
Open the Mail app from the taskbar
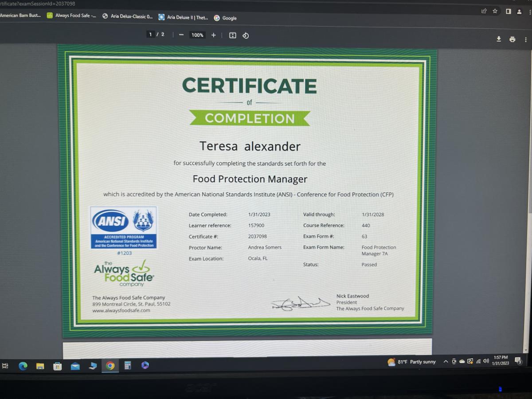click(75, 366)
